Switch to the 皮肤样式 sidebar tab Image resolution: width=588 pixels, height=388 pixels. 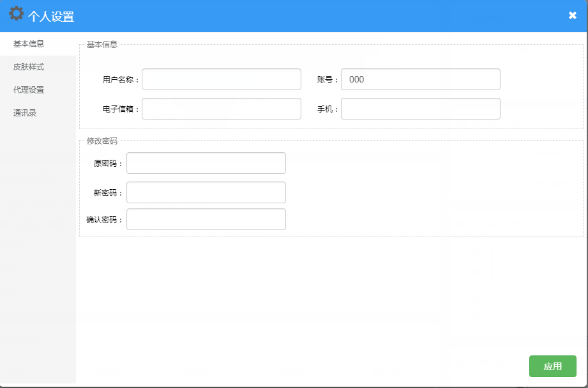pyautogui.click(x=29, y=67)
